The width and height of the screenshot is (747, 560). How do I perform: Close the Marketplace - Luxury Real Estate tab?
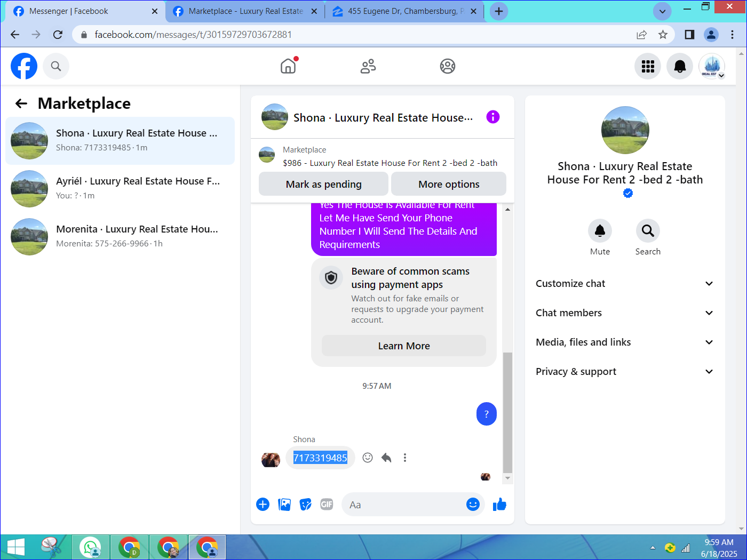tap(314, 11)
